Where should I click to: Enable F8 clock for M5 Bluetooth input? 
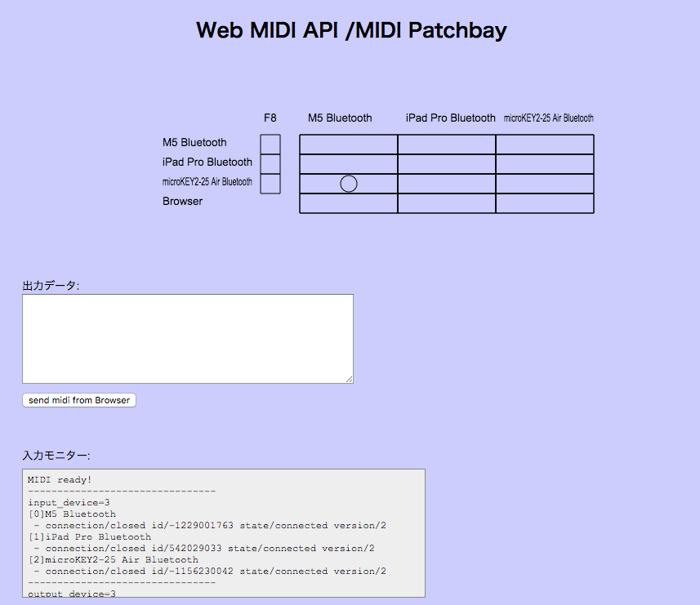[x=270, y=143]
